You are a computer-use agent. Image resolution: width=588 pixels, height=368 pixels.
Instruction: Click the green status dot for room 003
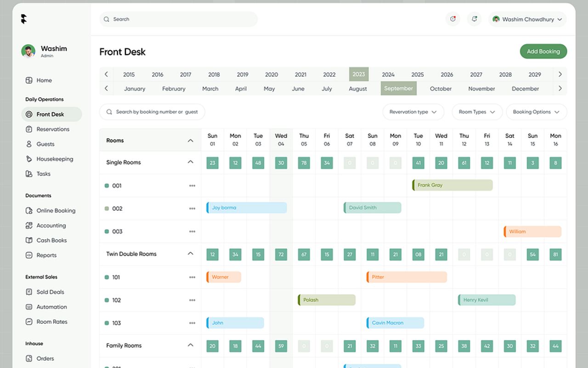point(107,232)
